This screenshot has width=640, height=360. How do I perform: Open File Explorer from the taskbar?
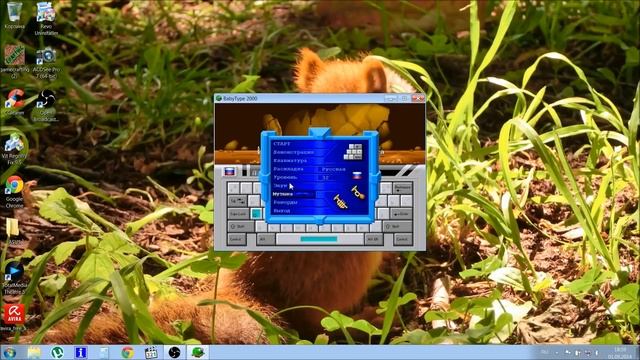tap(34, 353)
